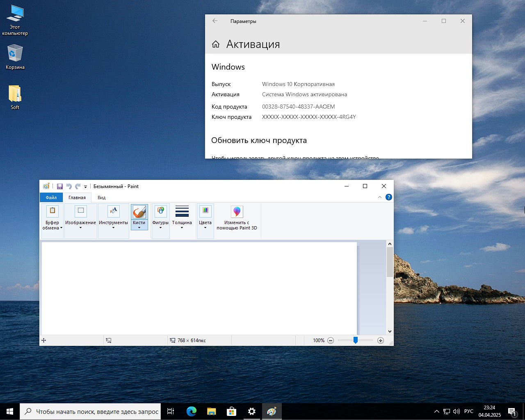Collapse the Paint ribbon with the chevron
Image resolution: width=525 pixels, height=420 pixels.
(379, 197)
